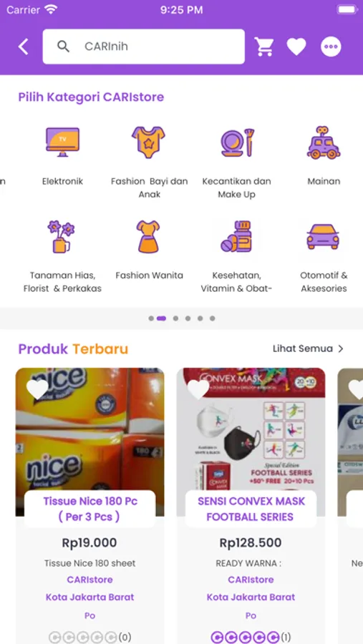Expand Lihat Semua chevron arrow
The image size is (363, 644).
tap(340, 349)
